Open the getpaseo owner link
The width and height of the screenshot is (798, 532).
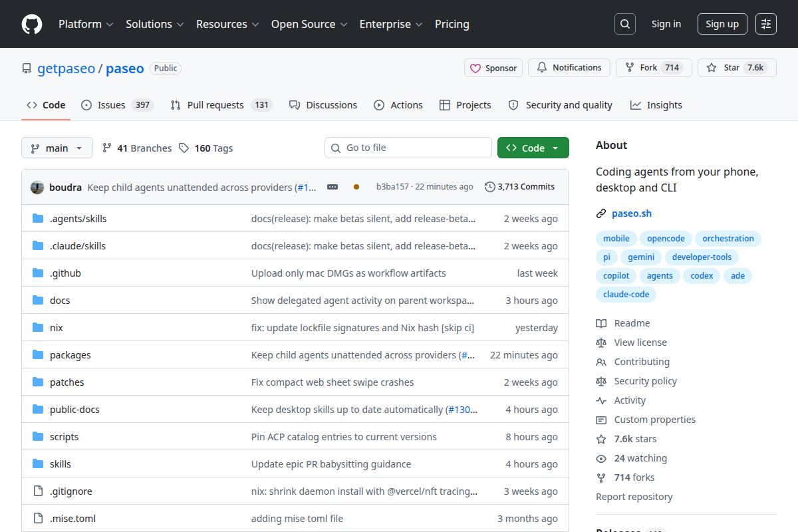[x=66, y=68]
